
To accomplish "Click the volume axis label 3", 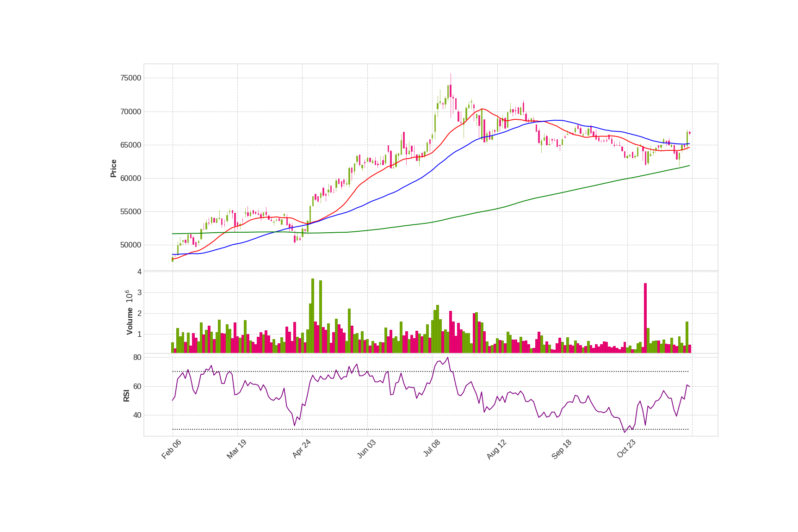I will [x=139, y=293].
